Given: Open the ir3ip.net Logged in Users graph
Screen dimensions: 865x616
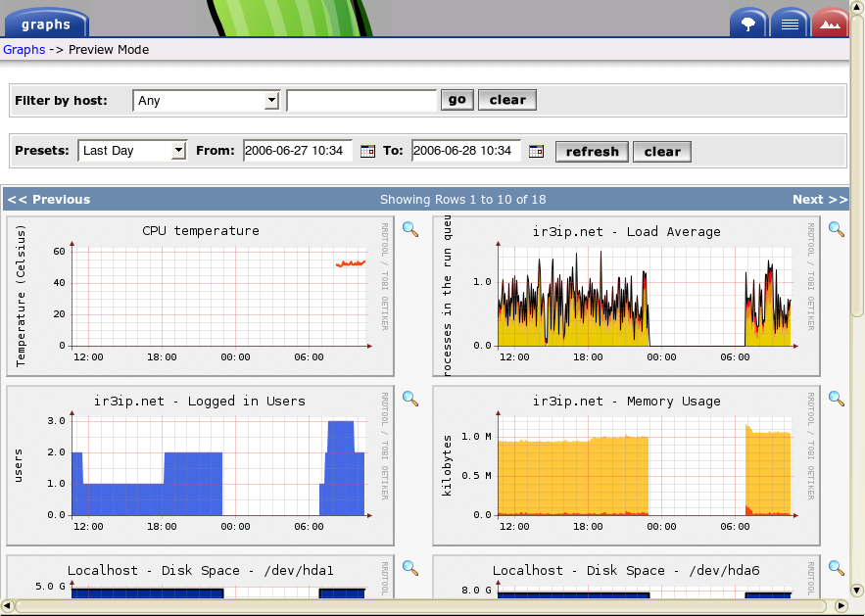Looking at the screenshot, I should (200, 465).
